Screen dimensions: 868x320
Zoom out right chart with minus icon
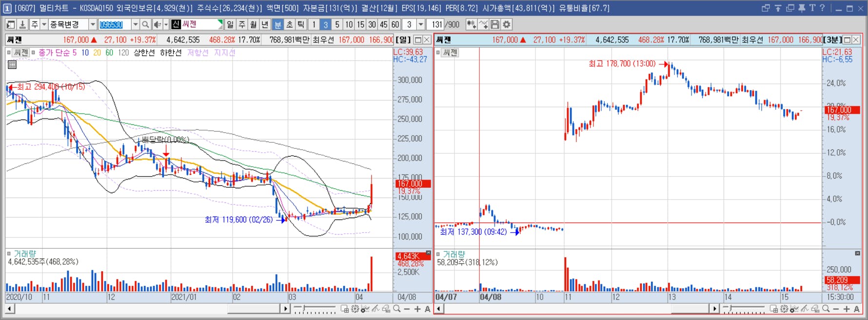836,309
